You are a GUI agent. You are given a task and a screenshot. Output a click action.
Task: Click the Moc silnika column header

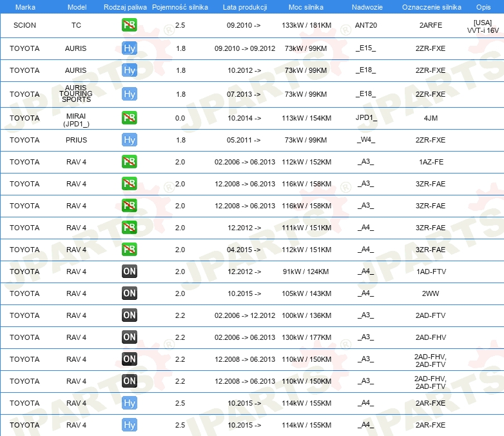[x=306, y=7]
